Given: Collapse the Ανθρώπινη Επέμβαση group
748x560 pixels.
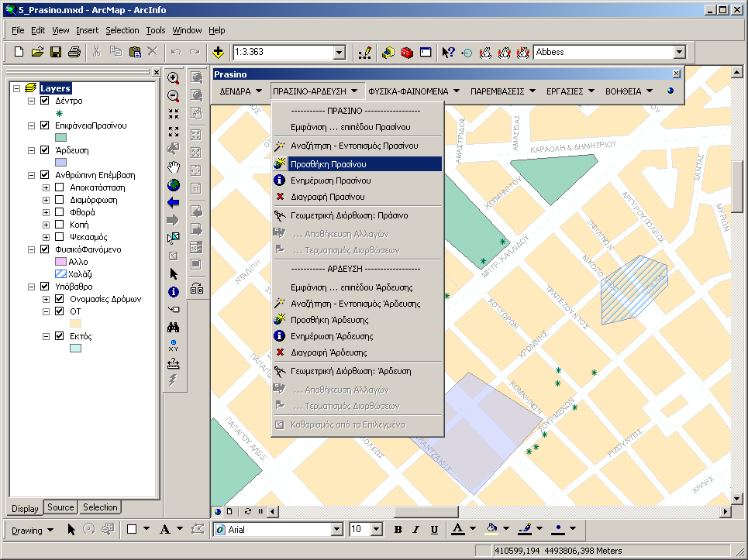Looking at the screenshot, I should (31, 175).
